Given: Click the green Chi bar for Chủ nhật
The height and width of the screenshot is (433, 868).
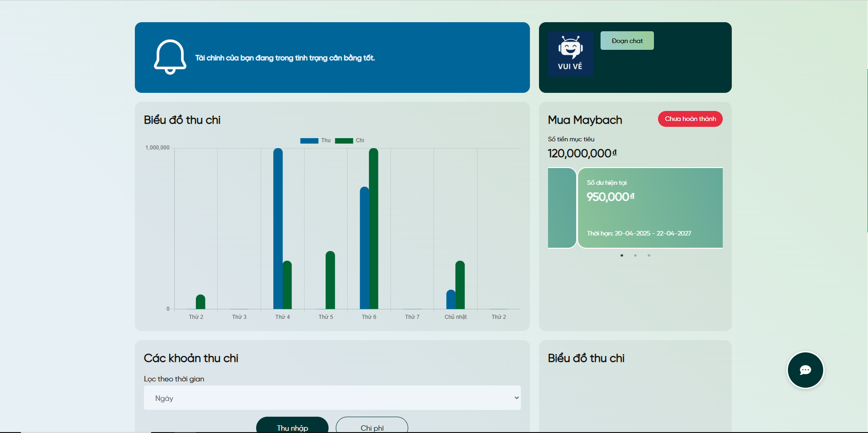Looking at the screenshot, I should pyautogui.click(x=460, y=285).
